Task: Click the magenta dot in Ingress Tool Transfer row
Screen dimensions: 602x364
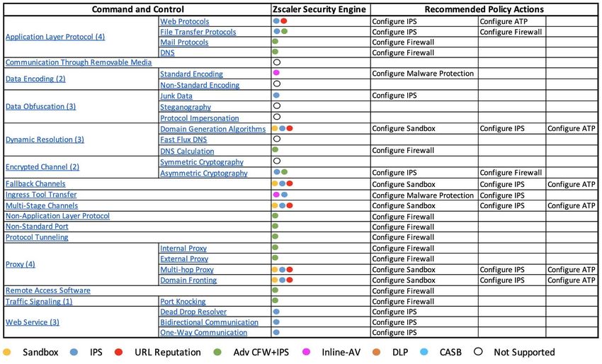Action: point(276,195)
